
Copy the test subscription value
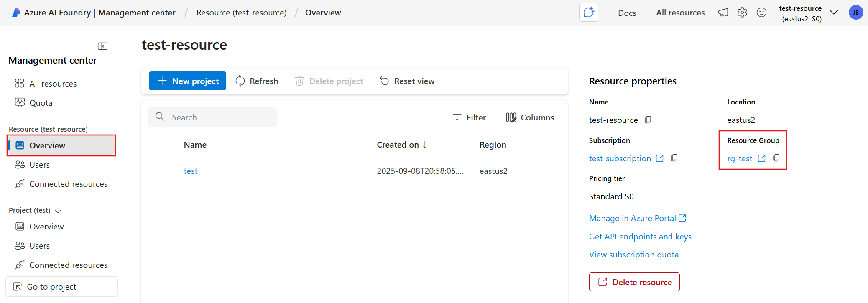674,158
